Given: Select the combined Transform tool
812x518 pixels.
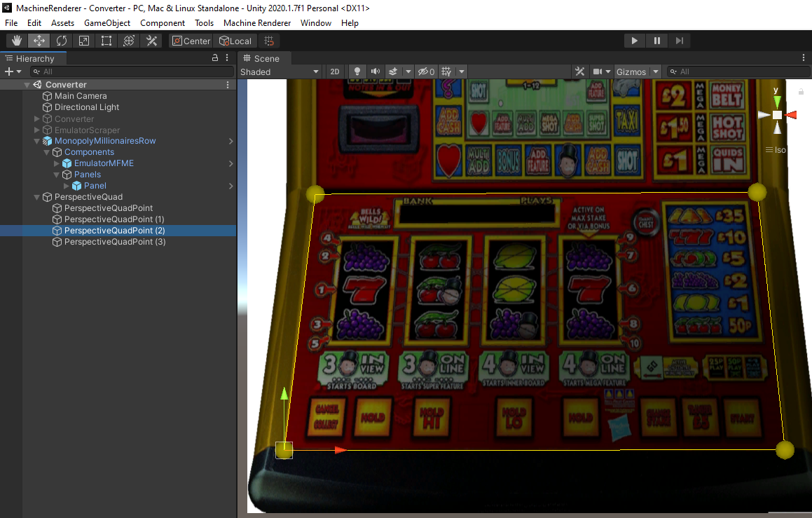Looking at the screenshot, I should tap(129, 41).
